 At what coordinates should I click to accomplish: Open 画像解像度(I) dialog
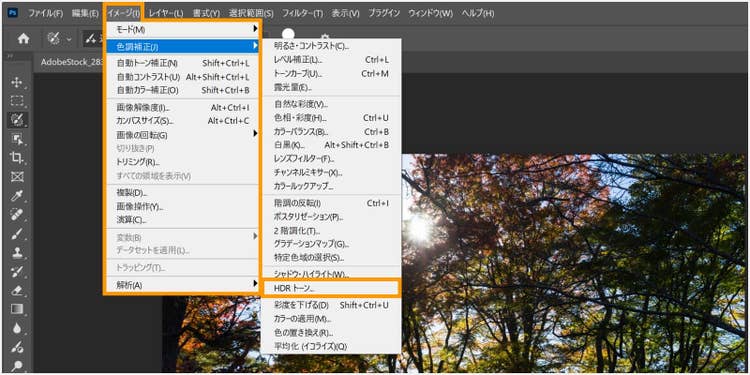click(182, 108)
